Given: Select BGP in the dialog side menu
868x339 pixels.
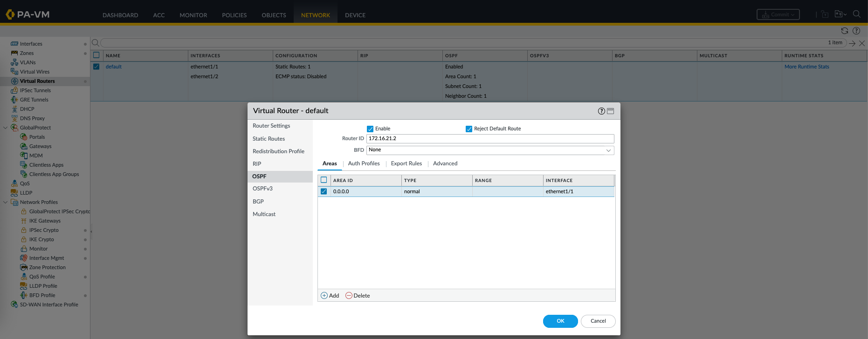Looking at the screenshot, I should pos(258,202).
